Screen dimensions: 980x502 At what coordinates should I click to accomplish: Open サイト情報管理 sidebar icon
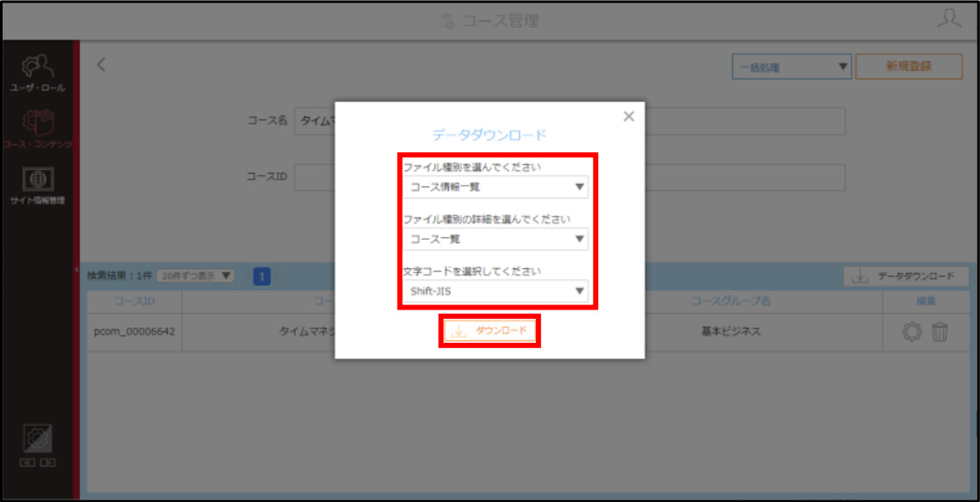(38, 186)
